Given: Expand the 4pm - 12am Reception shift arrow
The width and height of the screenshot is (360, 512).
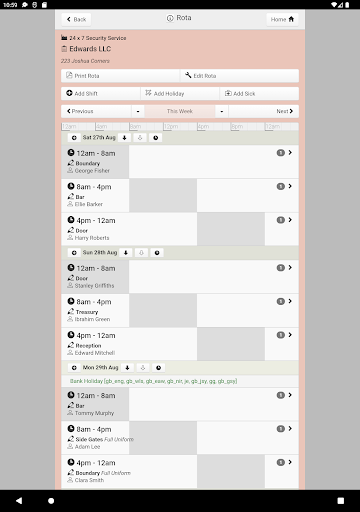Looking at the screenshot, I should [x=290, y=335].
